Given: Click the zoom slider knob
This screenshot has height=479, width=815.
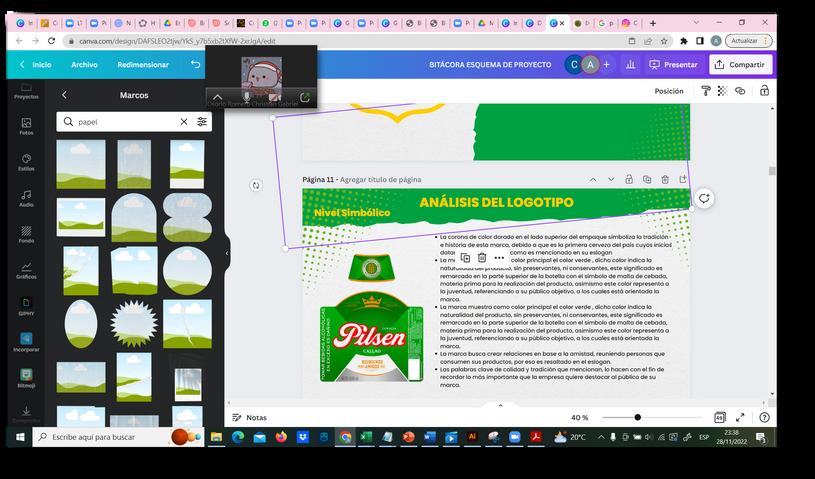Looking at the screenshot, I should 637,417.
